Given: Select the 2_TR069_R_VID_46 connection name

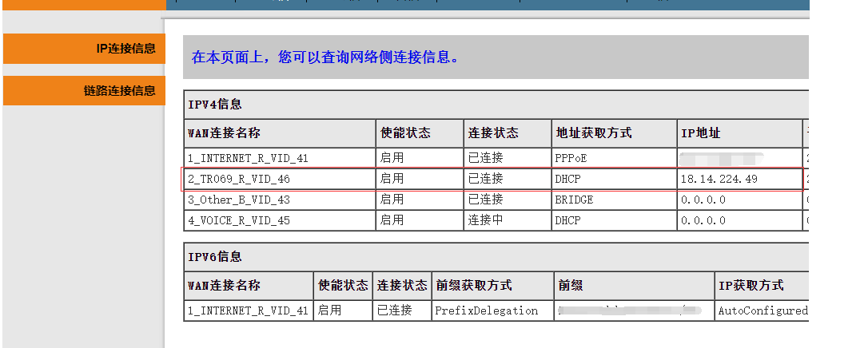Looking at the screenshot, I should (239, 179).
